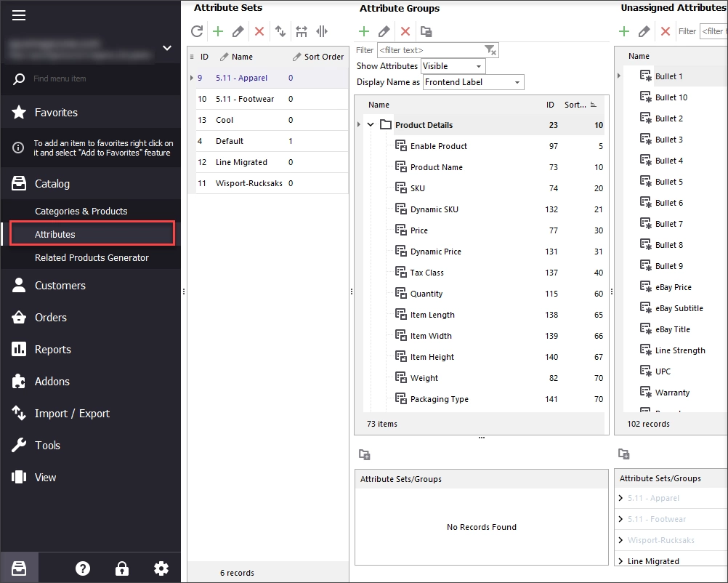The width and height of the screenshot is (728, 583).
Task: Clear the attribute groups filter
Action: tap(490, 49)
